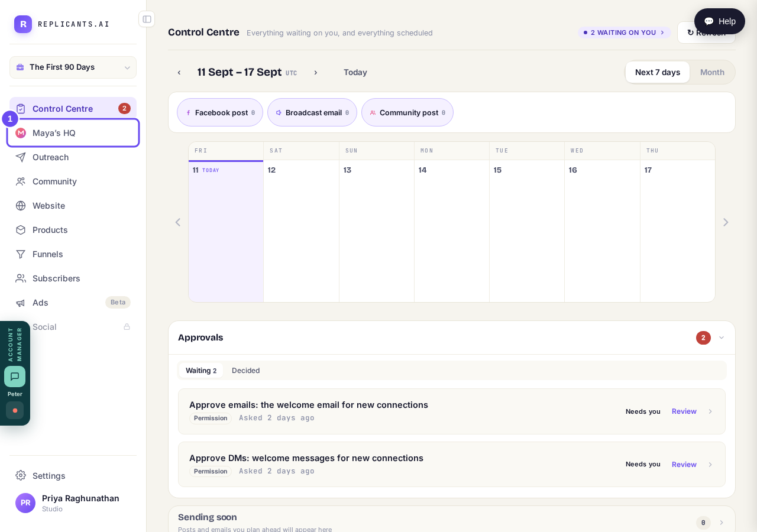The image size is (757, 532).
Task: Open the Help chat button
Action: [720, 21]
